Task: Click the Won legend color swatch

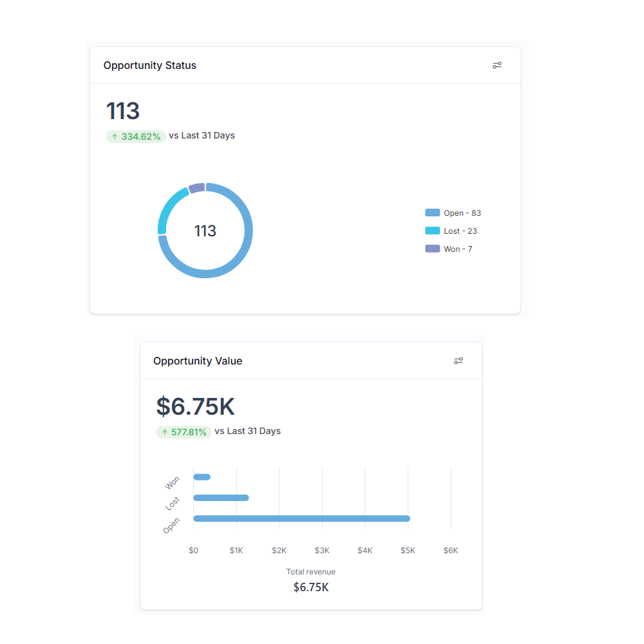Action: click(433, 249)
